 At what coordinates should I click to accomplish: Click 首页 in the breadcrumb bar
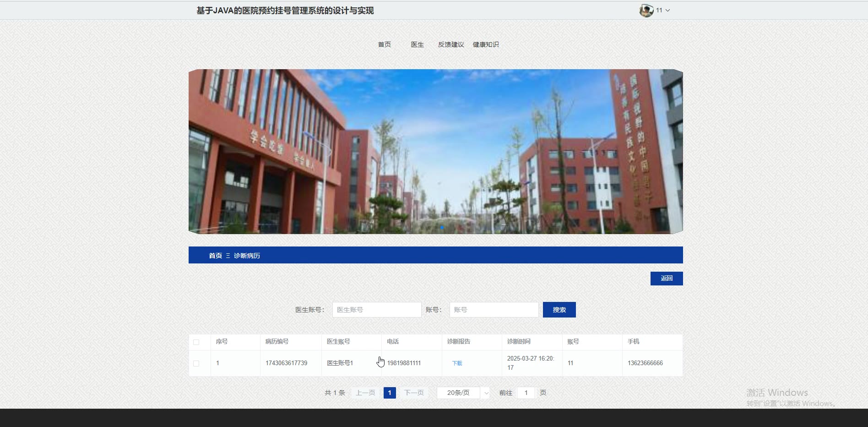pos(215,256)
